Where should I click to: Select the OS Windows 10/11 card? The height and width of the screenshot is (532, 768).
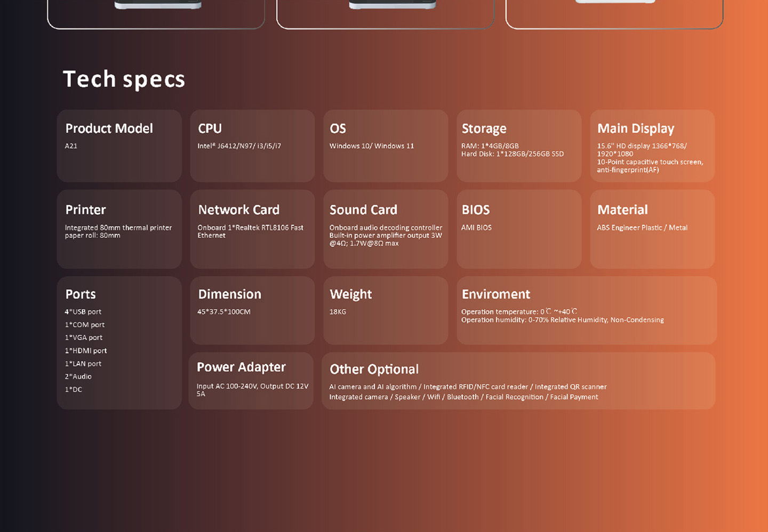pyautogui.click(x=386, y=146)
